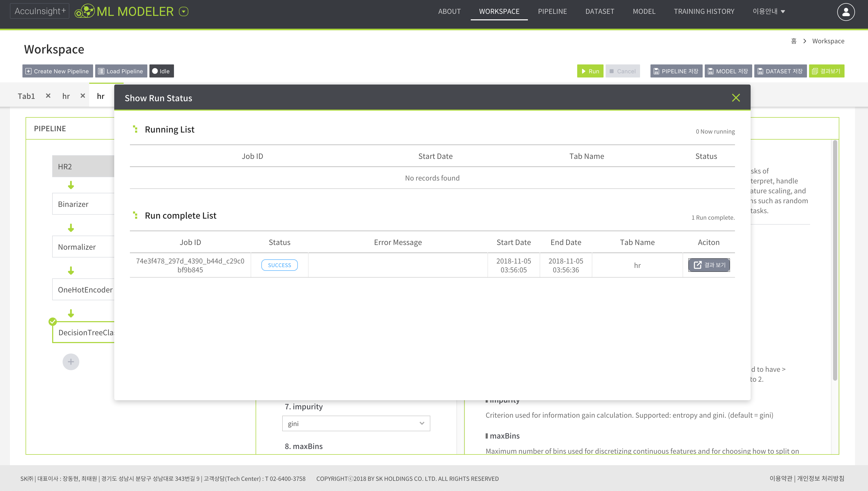Save pipeline with PIPELINE 저장
The image size is (868, 491).
676,71
